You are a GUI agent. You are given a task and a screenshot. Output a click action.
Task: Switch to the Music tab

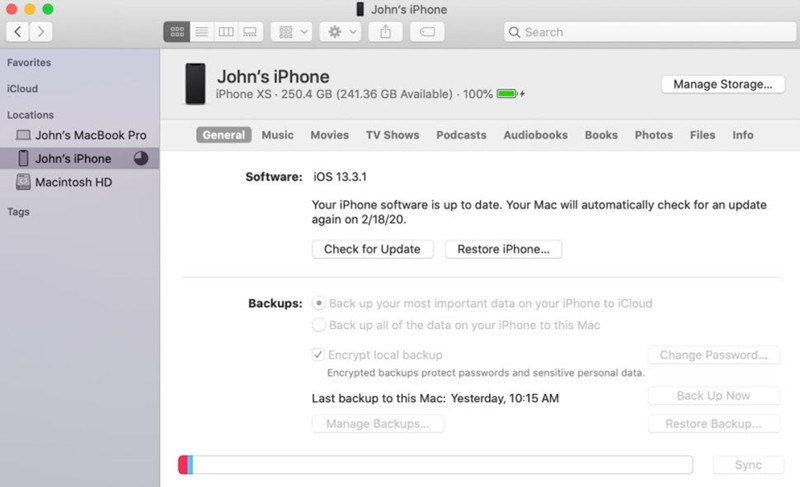(278, 135)
